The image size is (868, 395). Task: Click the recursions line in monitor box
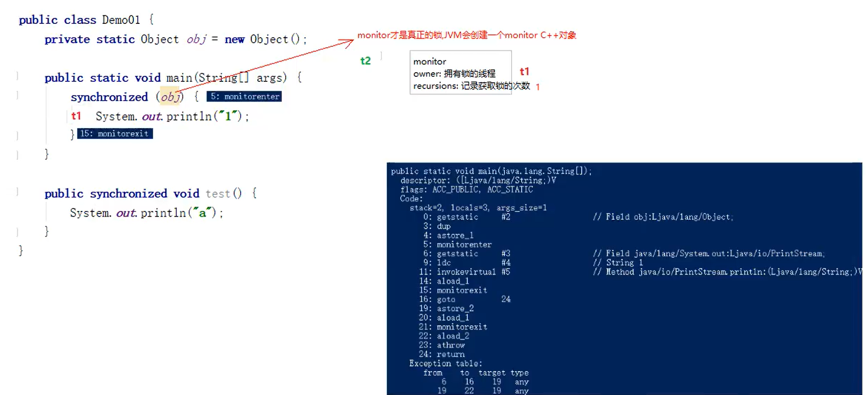point(472,86)
